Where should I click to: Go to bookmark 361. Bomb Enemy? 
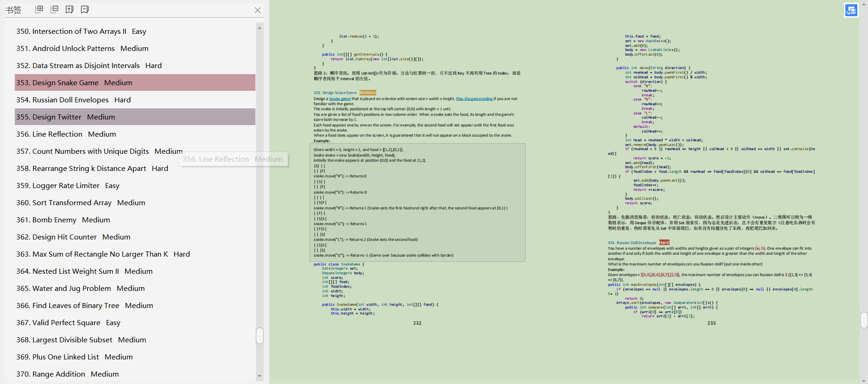coord(135,220)
